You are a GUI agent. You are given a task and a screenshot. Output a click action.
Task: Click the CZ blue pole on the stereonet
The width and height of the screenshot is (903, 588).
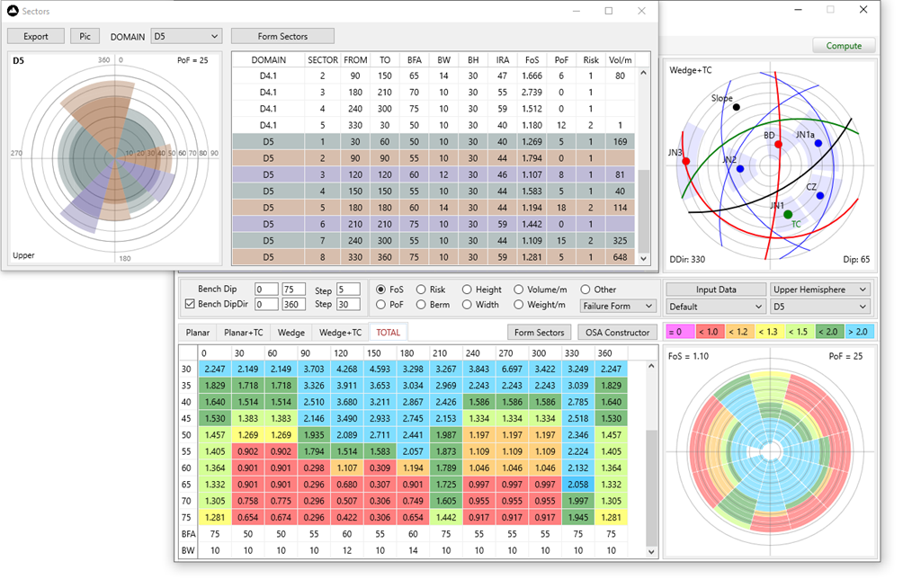pos(820,196)
